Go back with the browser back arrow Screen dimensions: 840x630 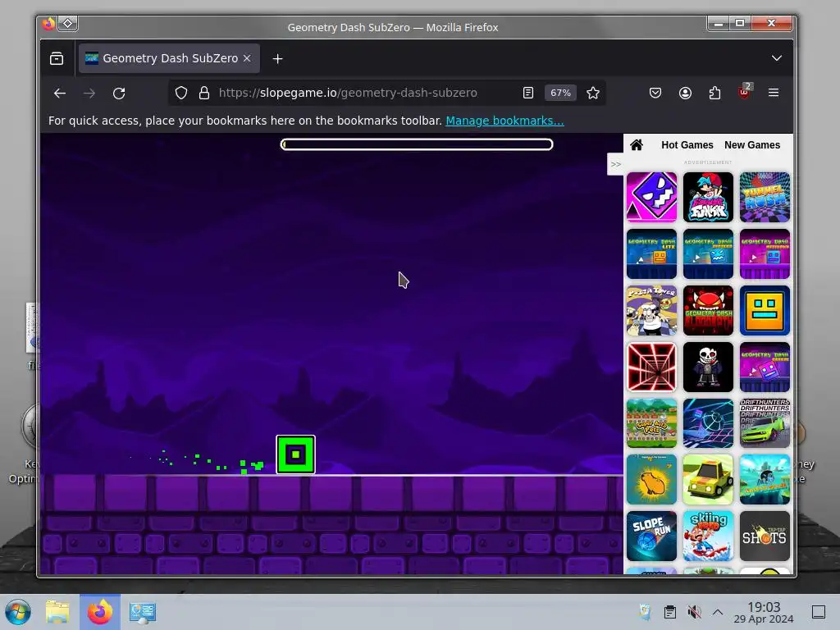click(59, 94)
